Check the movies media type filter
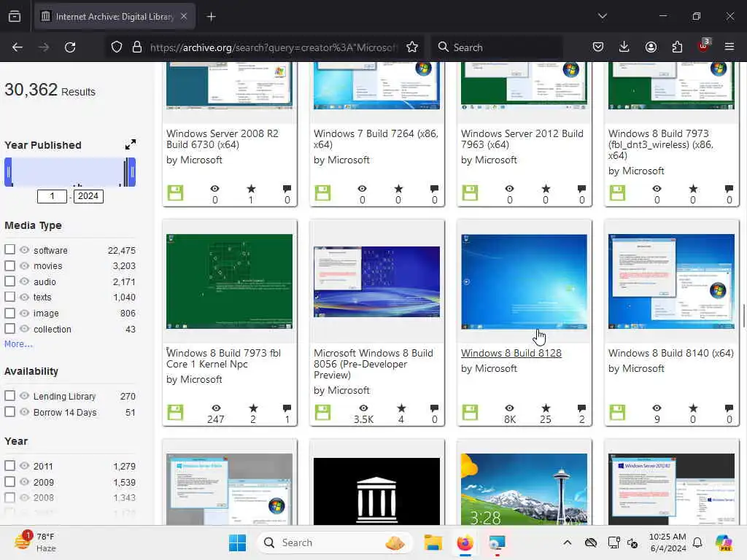The width and height of the screenshot is (747, 560). click(x=9, y=265)
